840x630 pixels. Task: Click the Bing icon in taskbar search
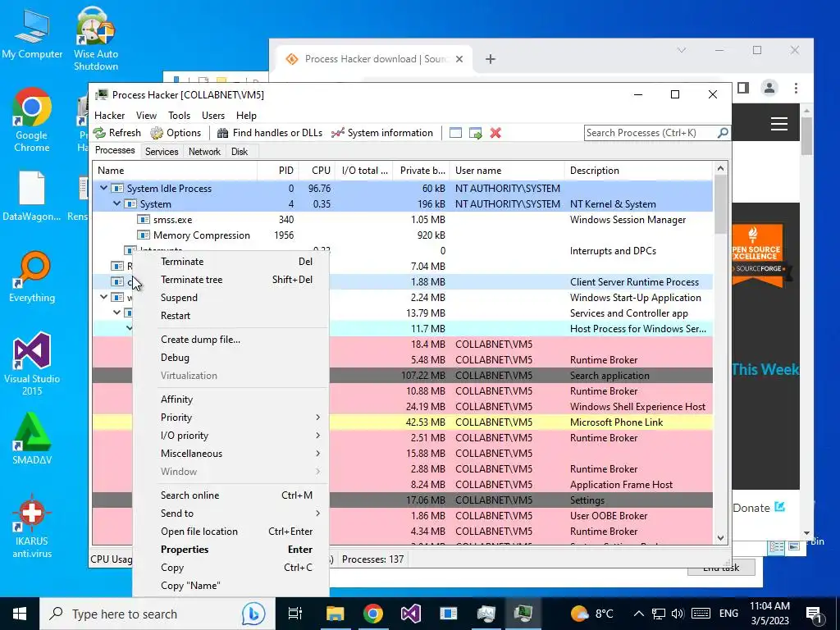253,614
